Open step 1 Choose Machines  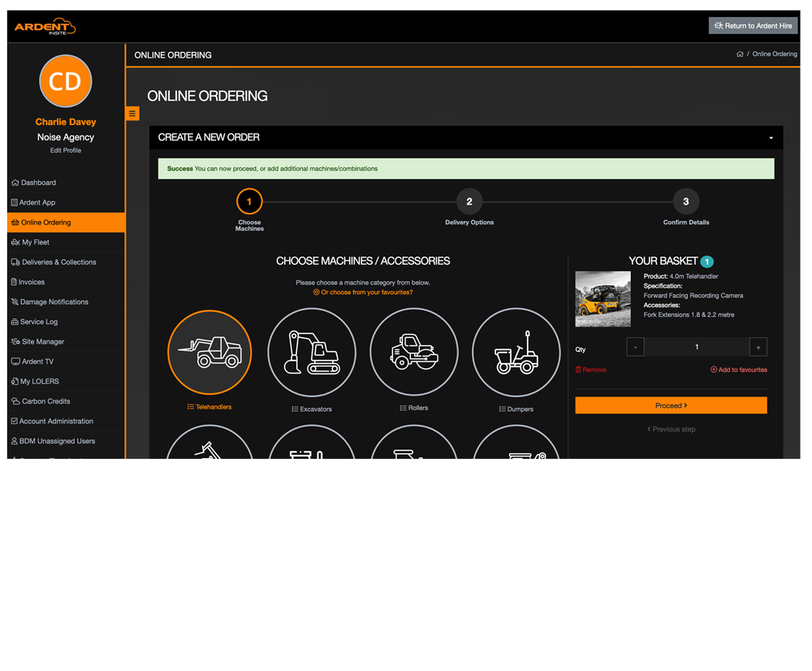coord(249,201)
